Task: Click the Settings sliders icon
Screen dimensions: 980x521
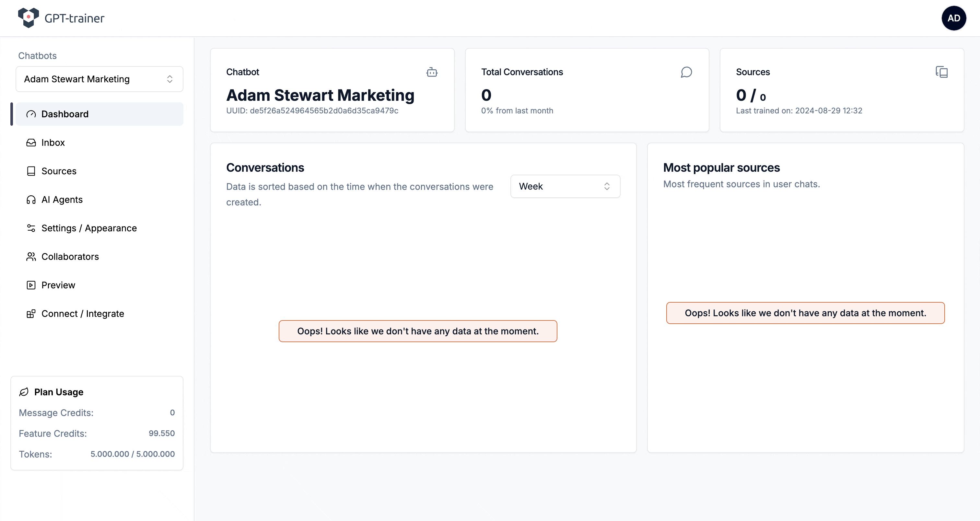Action: click(31, 228)
